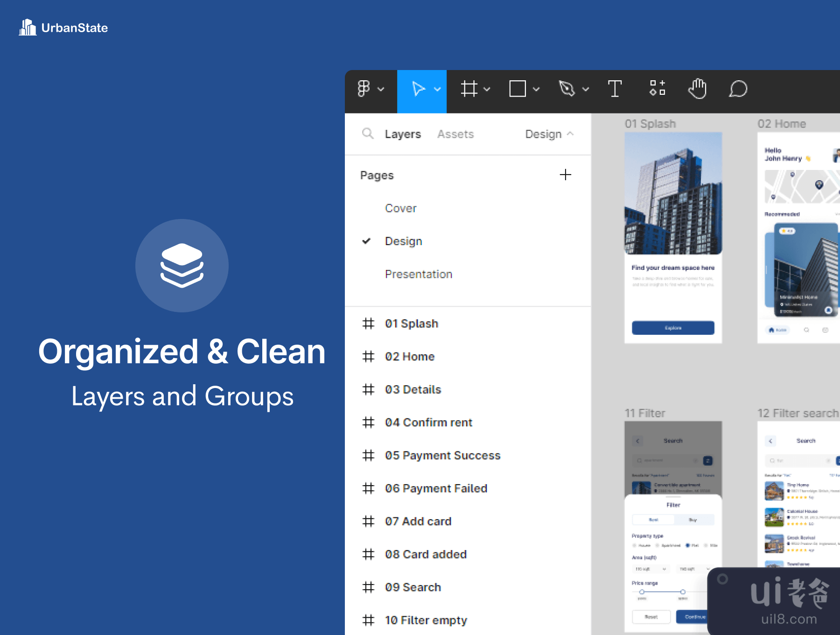This screenshot has width=840, height=635.
Task: Collapse the Design page selector chevron
Action: coord(570,134)
